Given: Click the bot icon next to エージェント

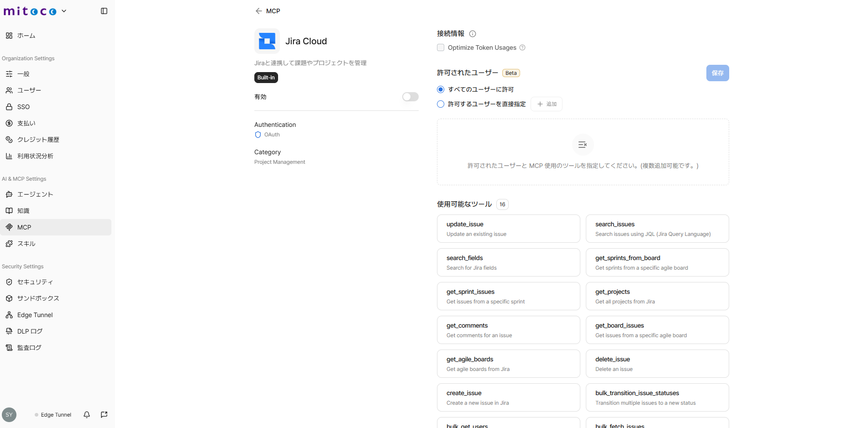Looking at the screenshot, I should [9, 194].
